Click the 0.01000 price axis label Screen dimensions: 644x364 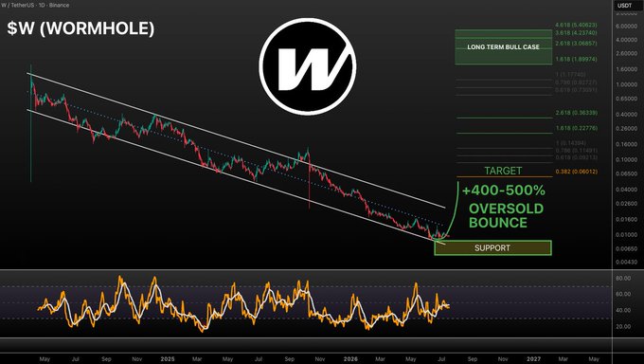pyautogui.click(x=626, y=235)
